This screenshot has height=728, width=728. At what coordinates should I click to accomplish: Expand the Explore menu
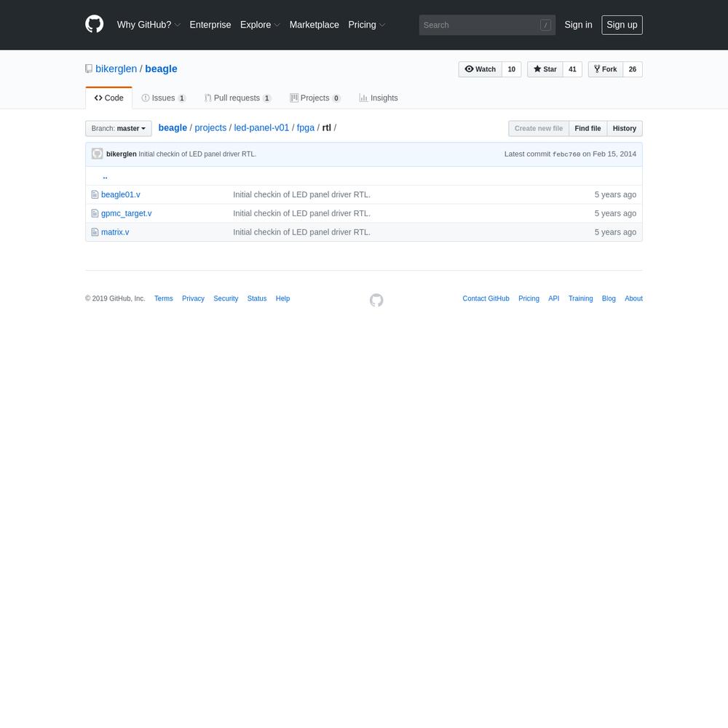260,25
